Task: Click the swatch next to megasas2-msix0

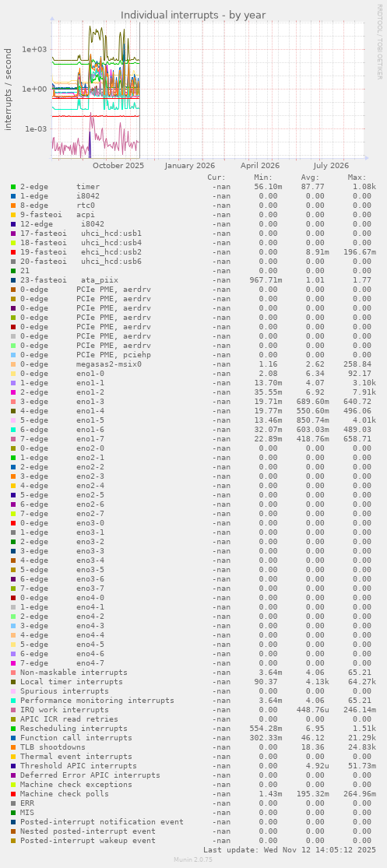Action: pyautogui.click(x=12, y=364)
